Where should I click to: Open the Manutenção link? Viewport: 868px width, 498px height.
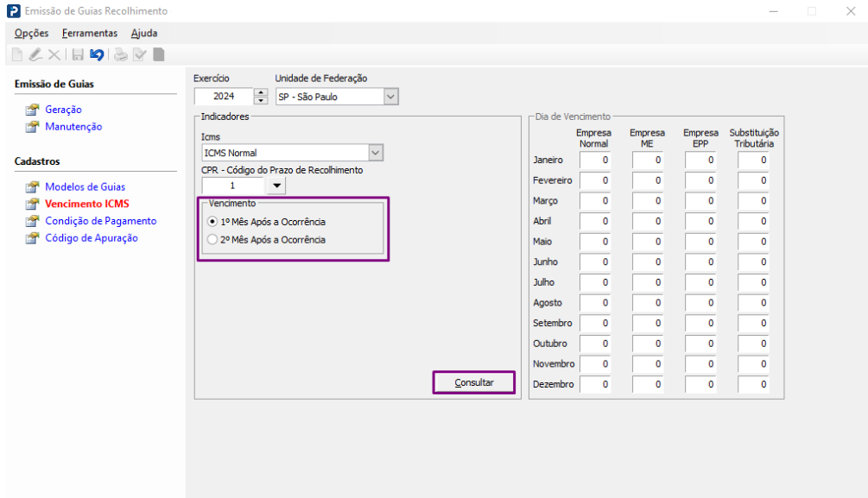(73, 127)
